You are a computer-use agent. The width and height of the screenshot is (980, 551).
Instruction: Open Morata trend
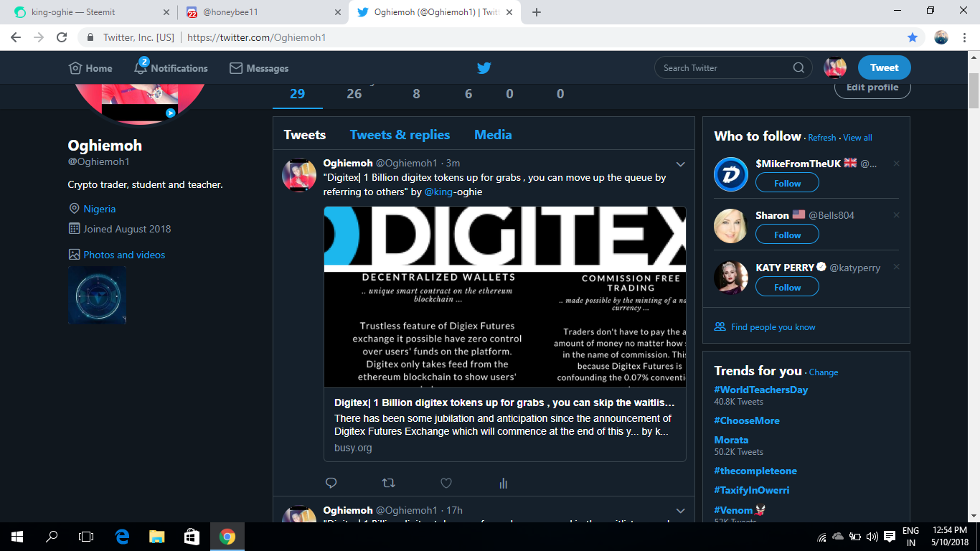[731, 440]
